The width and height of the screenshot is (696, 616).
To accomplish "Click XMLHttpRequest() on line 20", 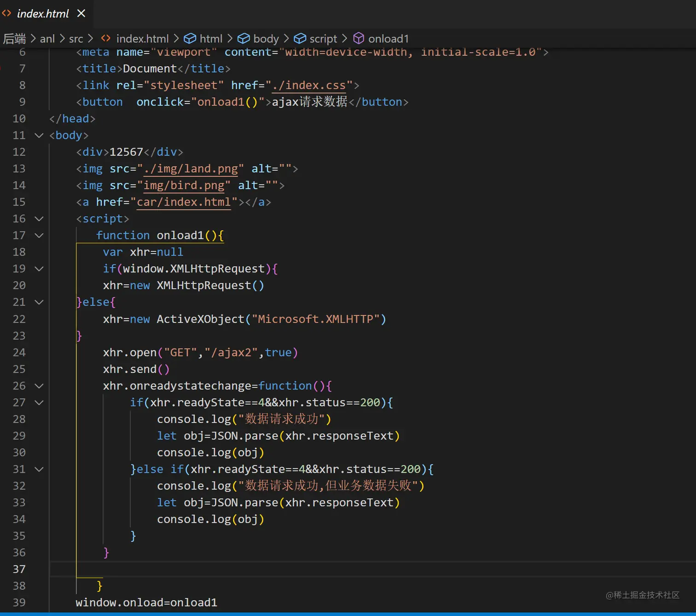I will click(x=210, y=285).
